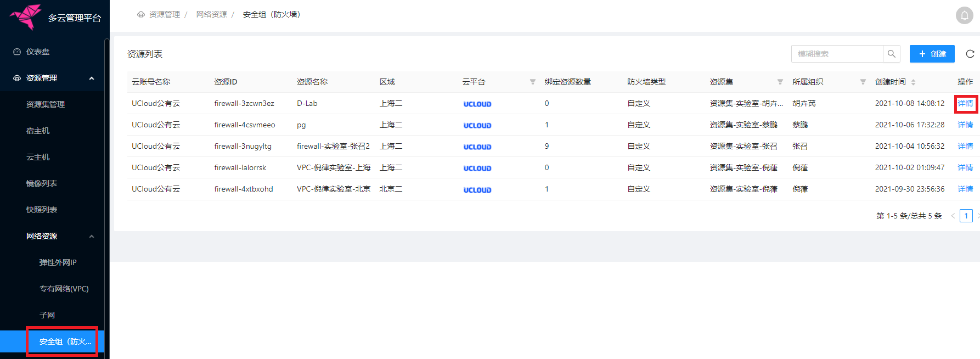Open 详情 for firewall-4xtbxohd
Image resolution: width=980 pixels, height=359 pixels.
coord(965,189)
